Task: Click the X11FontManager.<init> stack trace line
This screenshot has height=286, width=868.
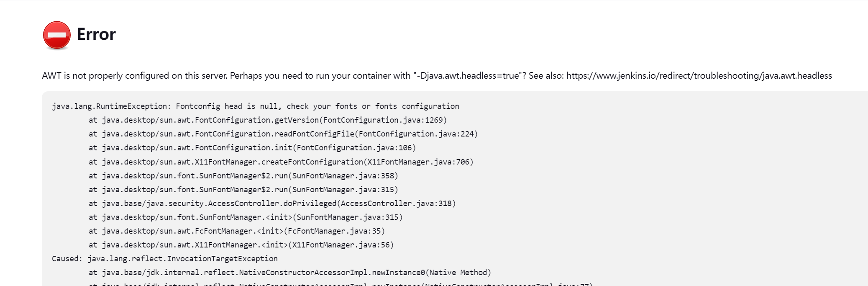Action: [x=241, y=245]
